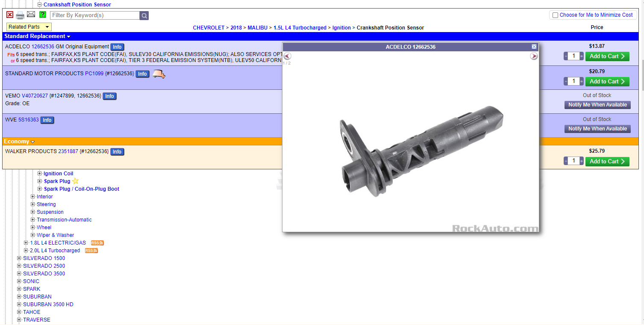Expand the Steering category
The width and height of the screenshot is (644, 325).
click(x=33, y=204)
